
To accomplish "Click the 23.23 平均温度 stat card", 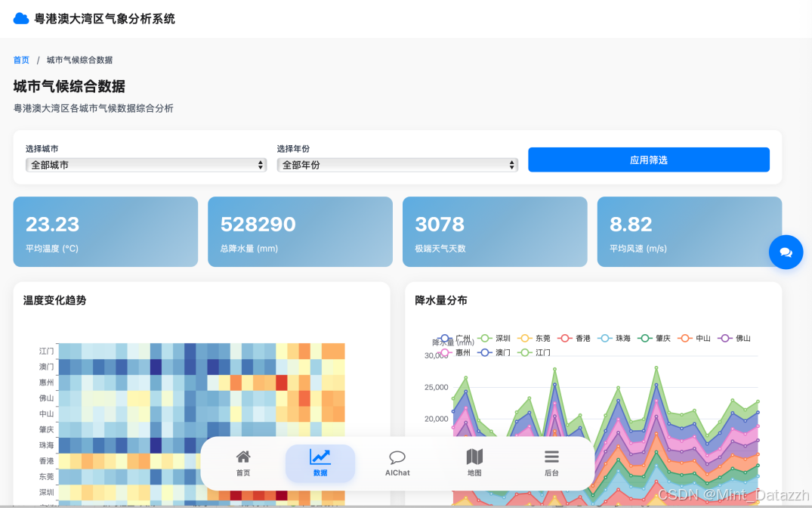I will pos(106,232).
